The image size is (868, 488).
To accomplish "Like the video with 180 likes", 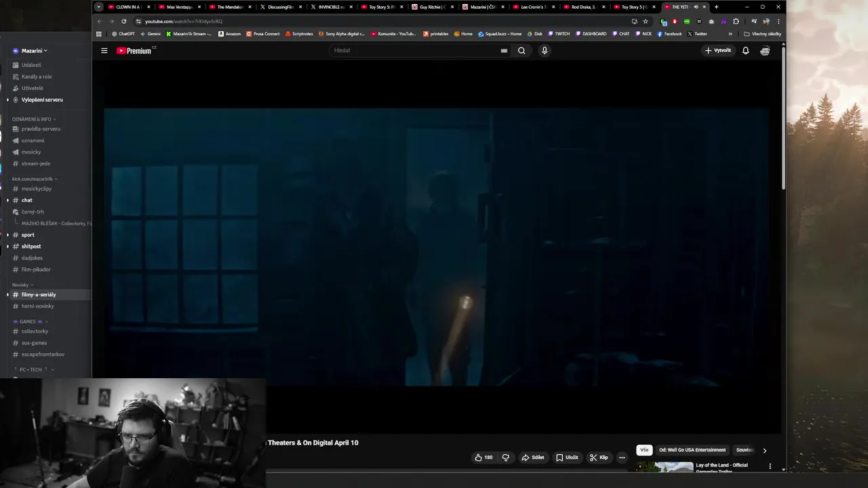I will [484, 457].
